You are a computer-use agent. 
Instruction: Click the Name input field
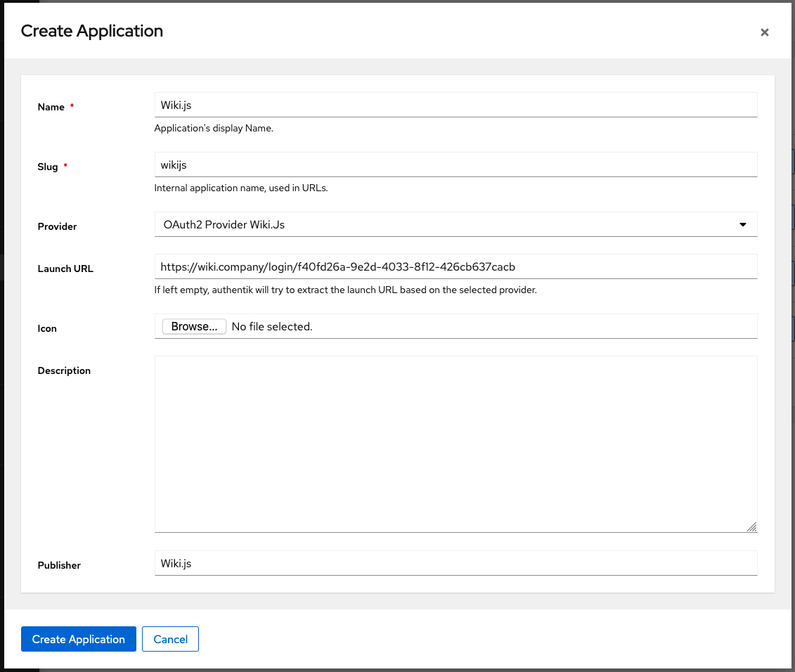coord(455,105)
